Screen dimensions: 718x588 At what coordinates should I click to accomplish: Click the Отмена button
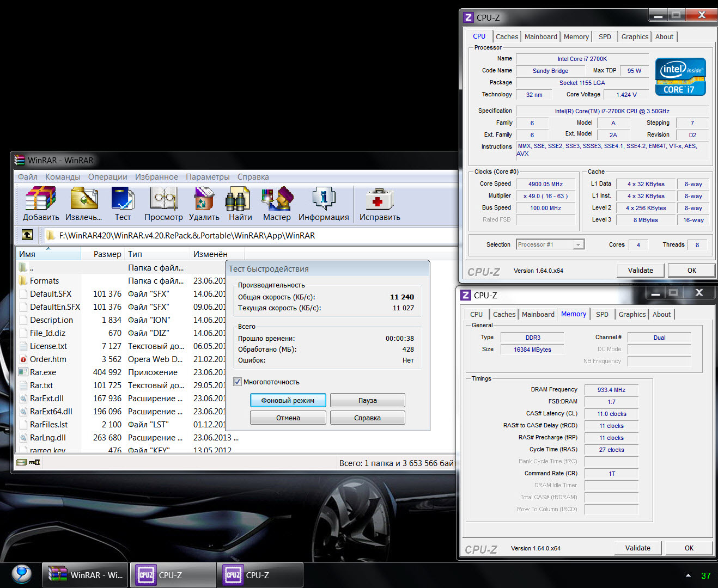click(288, 418)
